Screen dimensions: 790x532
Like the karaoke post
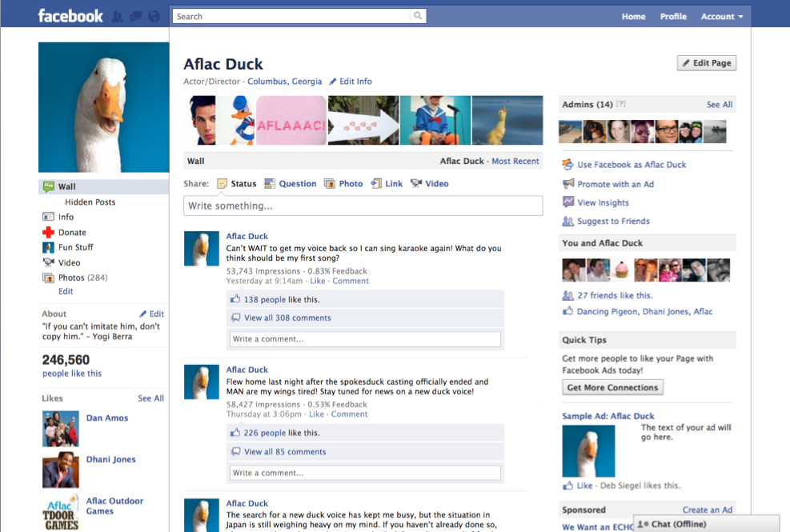tap(318, 281)
